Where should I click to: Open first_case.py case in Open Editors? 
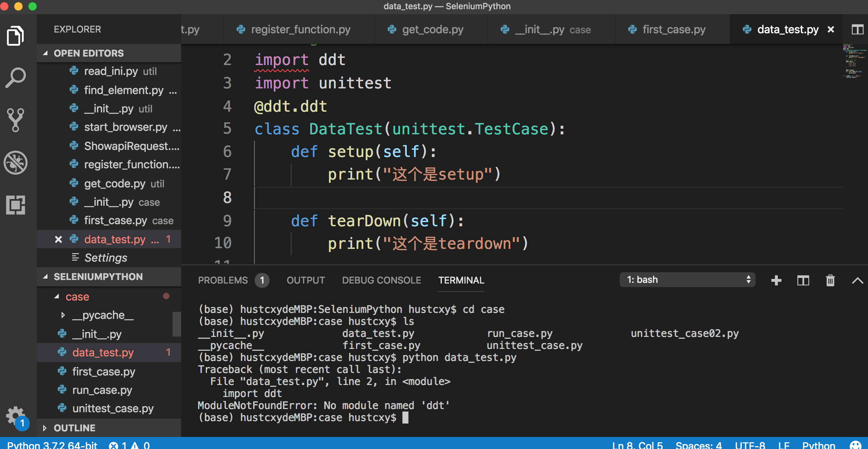(x=109, y=221)
